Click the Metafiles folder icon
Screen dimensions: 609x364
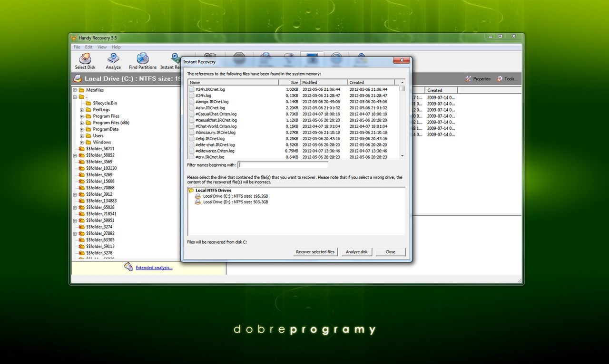82,90
